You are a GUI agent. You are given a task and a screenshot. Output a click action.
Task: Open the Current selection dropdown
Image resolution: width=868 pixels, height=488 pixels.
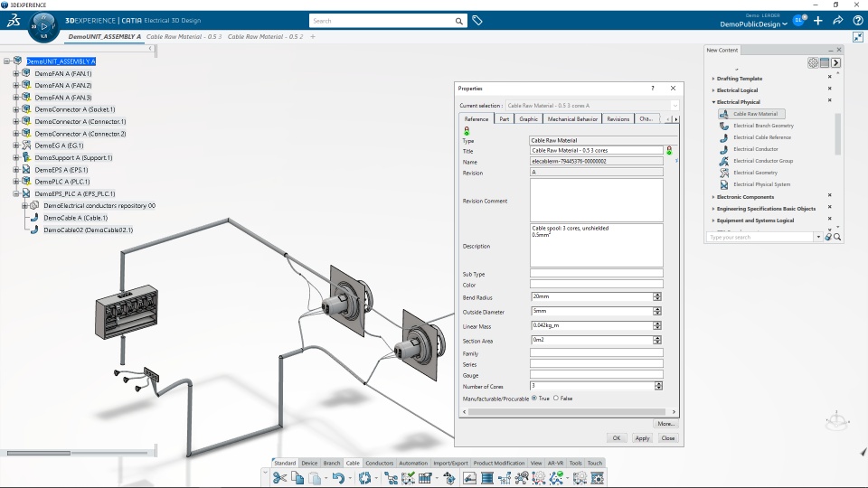tap(675, 105)
